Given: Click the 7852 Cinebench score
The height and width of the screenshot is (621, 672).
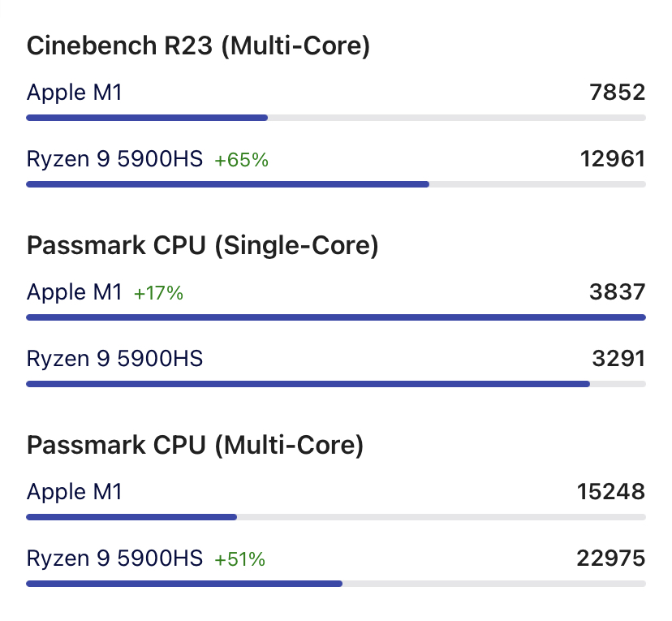Looking at the screenshot, I should (x=618, y=93).
